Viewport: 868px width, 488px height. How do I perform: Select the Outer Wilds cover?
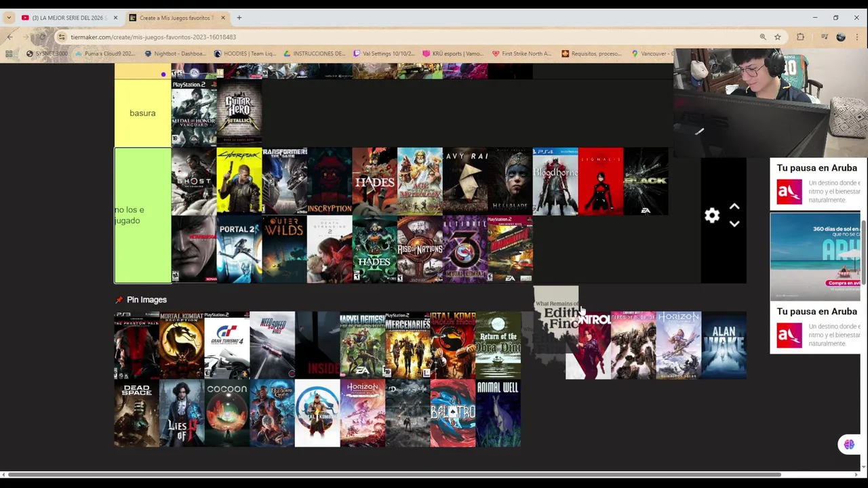pos(284,249)
